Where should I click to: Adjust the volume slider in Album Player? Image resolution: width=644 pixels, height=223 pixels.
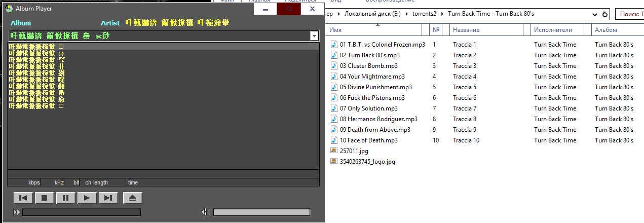pyautogui.click(x=262, y=212)
